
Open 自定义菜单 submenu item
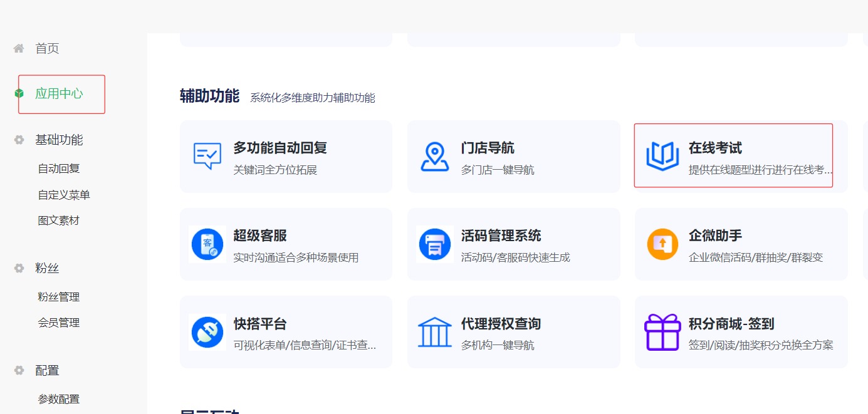64,195
